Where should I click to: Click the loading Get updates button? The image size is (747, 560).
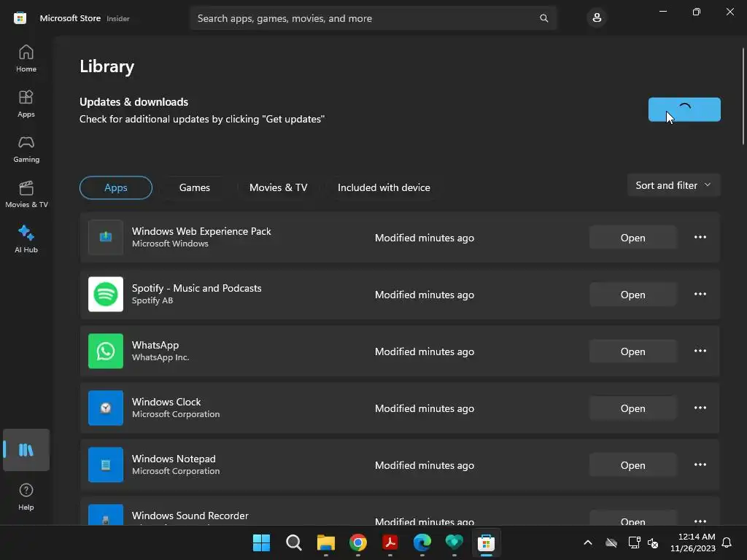point(684,109)
